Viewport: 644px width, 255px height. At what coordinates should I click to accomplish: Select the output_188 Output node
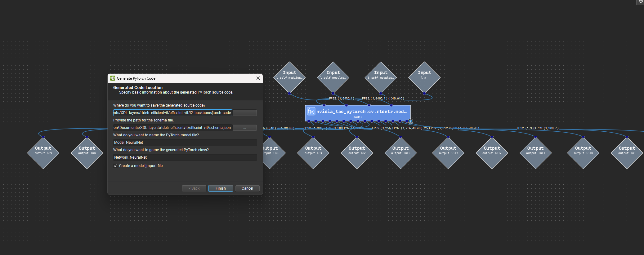pyautogui.click(x=87, y=152)
